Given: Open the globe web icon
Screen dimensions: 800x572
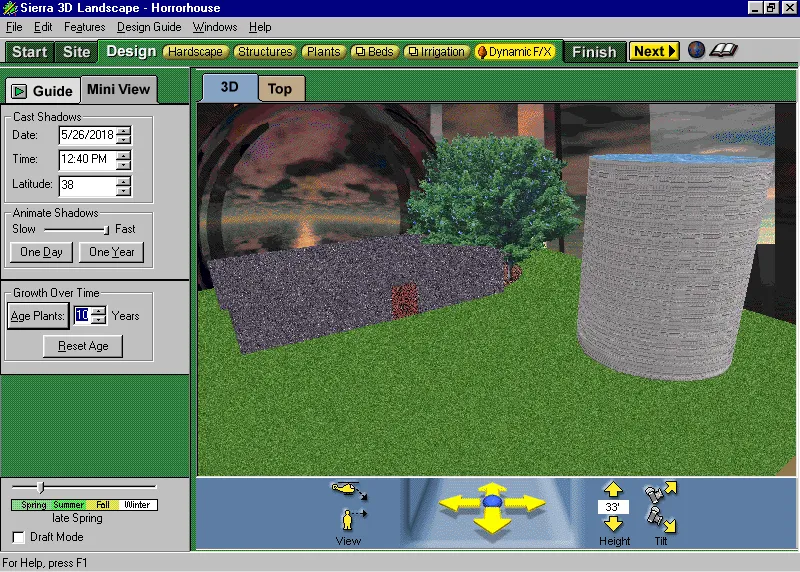Looking at the screenshot, I should click(x=697, y=51).
